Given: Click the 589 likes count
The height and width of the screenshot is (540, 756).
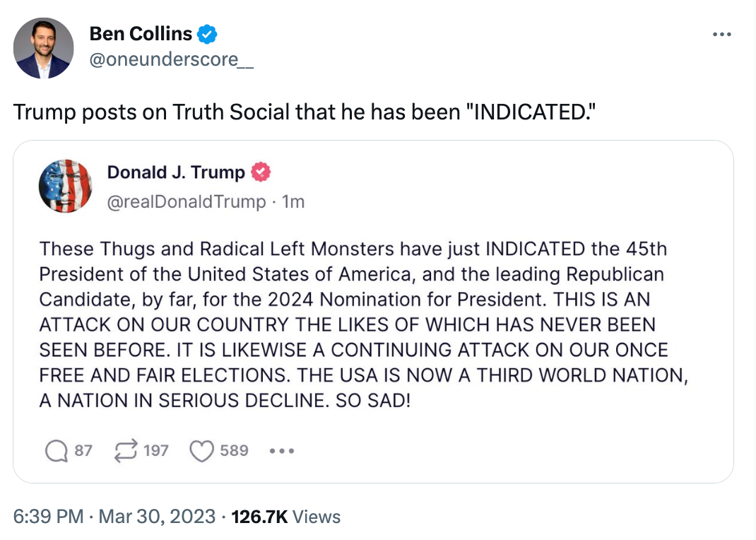Looking at the screenshot, I should coord(234,450).
